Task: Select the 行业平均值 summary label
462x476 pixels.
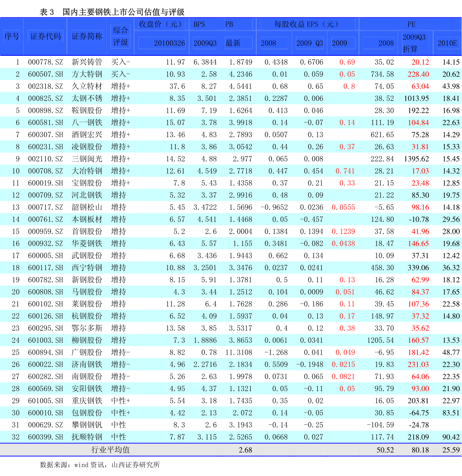Action: (111, 450)
